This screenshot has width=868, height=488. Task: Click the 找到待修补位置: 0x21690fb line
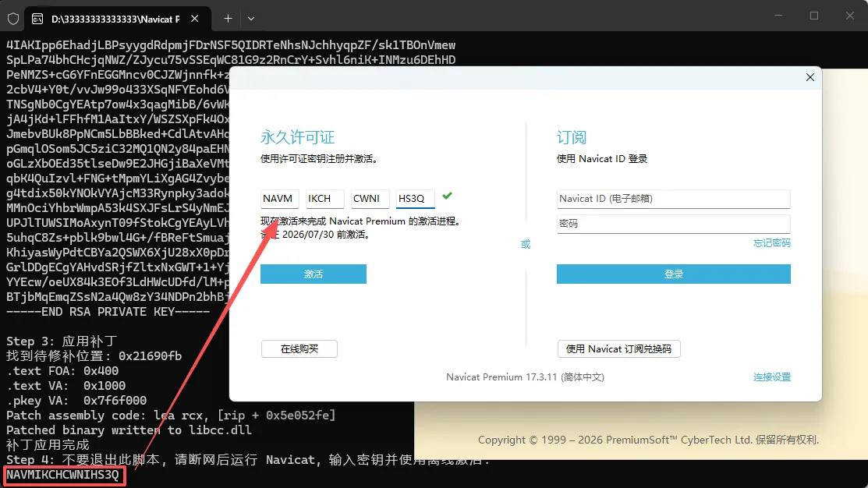tap(94, 355)
